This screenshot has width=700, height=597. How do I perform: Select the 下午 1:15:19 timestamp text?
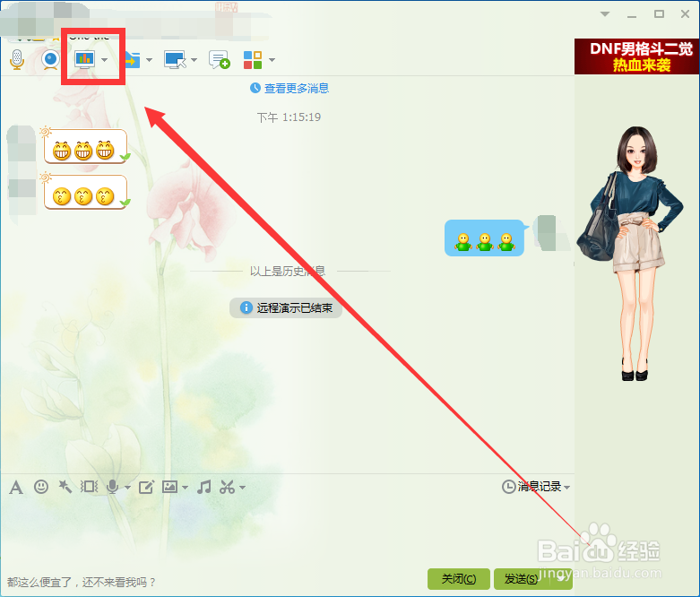[289, 117]
